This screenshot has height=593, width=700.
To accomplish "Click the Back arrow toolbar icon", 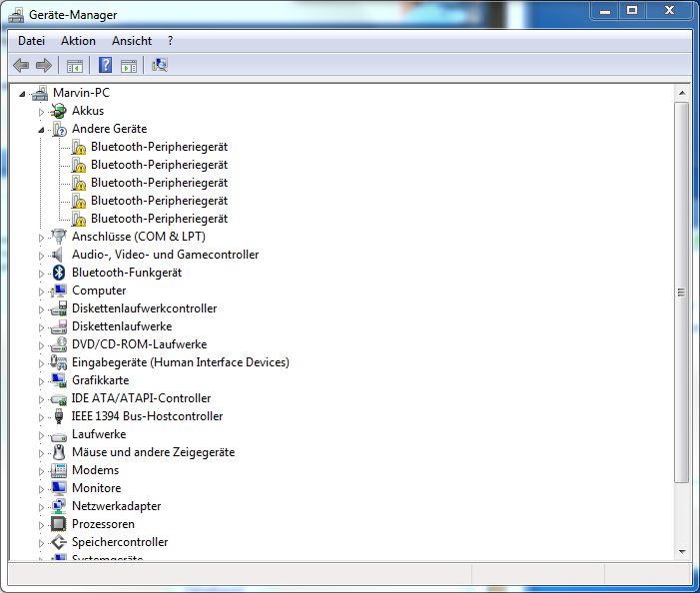I will click(x=21, y=66).
